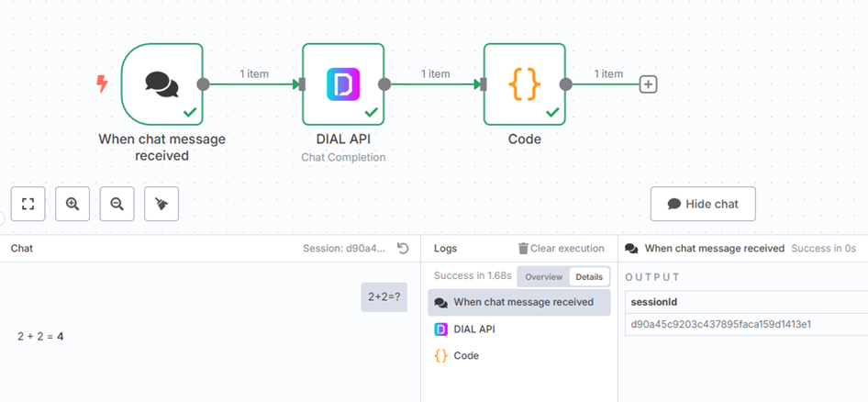Click the Code node's input connector

[484, 84]
